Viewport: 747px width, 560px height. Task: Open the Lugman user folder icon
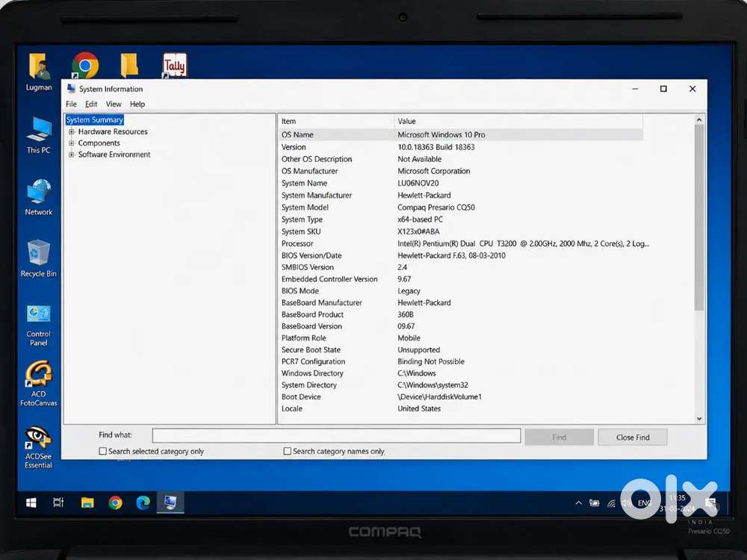(39, 72)
